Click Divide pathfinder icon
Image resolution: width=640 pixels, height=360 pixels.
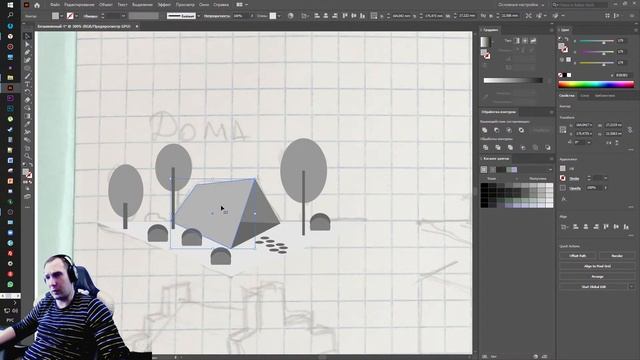[485, 147]
